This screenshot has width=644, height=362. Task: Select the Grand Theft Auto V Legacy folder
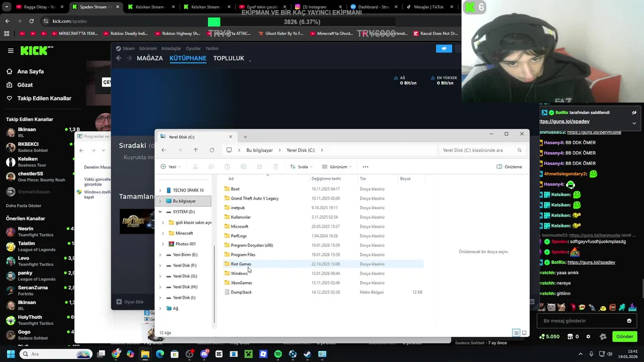[x=323, y=198]
